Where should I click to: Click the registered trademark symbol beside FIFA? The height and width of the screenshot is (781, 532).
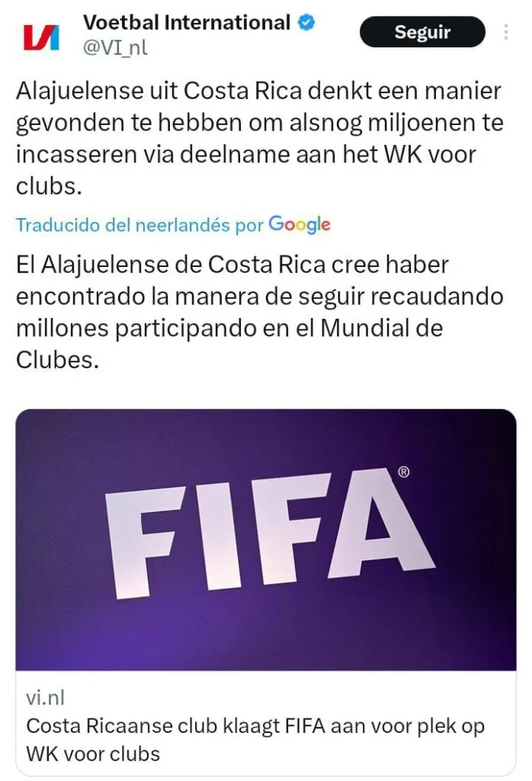(404, 472)
